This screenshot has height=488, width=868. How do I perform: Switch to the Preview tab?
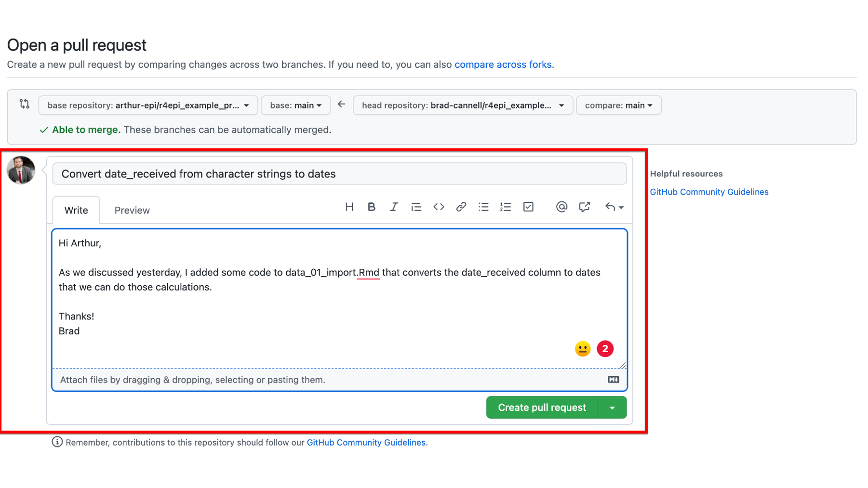[x=132, y=210]
